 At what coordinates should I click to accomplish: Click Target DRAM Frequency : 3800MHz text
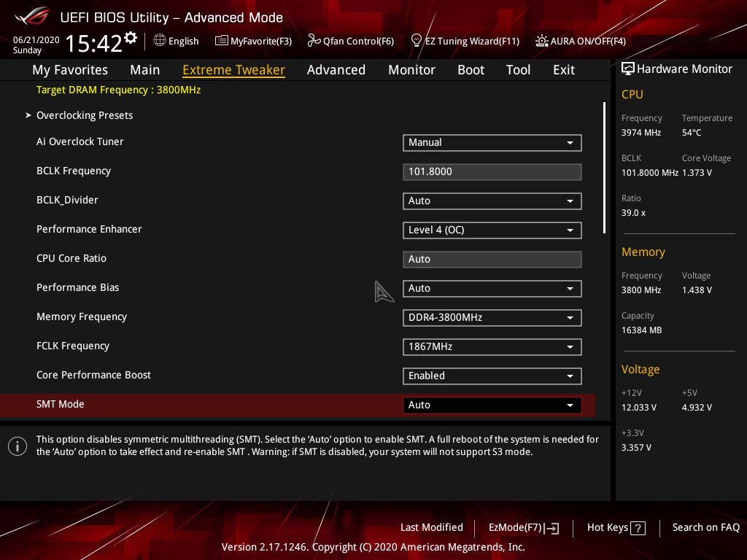[x=119, y=90]
